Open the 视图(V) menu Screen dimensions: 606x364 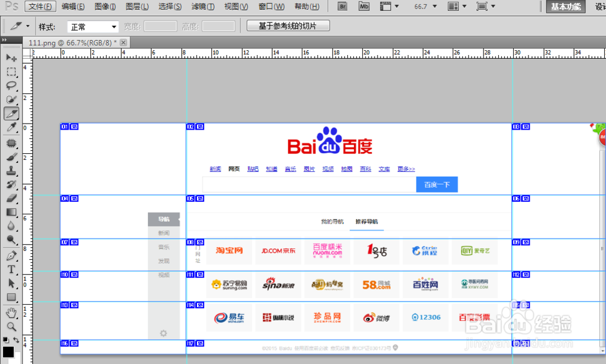[x=236, y=7]
